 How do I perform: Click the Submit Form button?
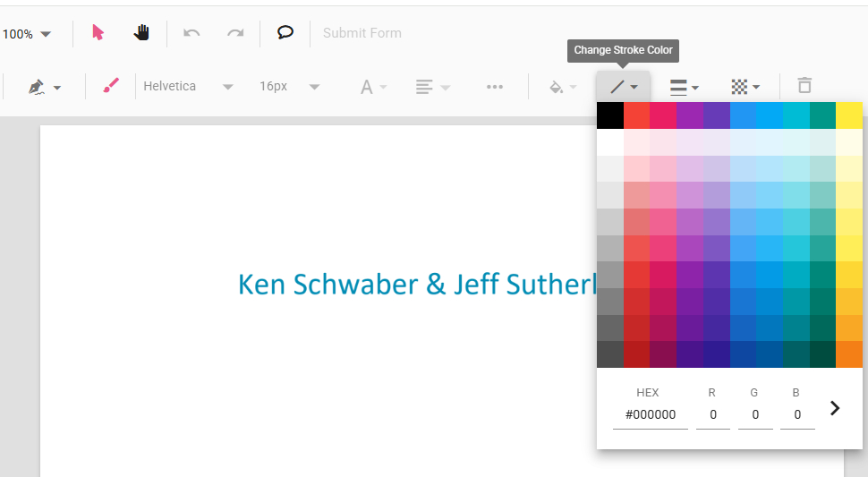click(362, 33)
